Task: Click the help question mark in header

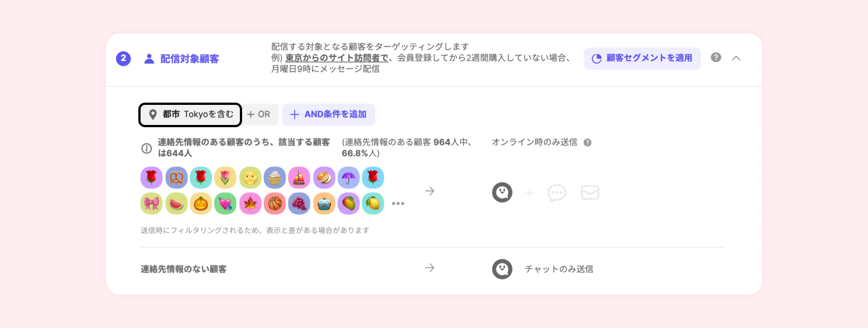Action: point(716,57)
